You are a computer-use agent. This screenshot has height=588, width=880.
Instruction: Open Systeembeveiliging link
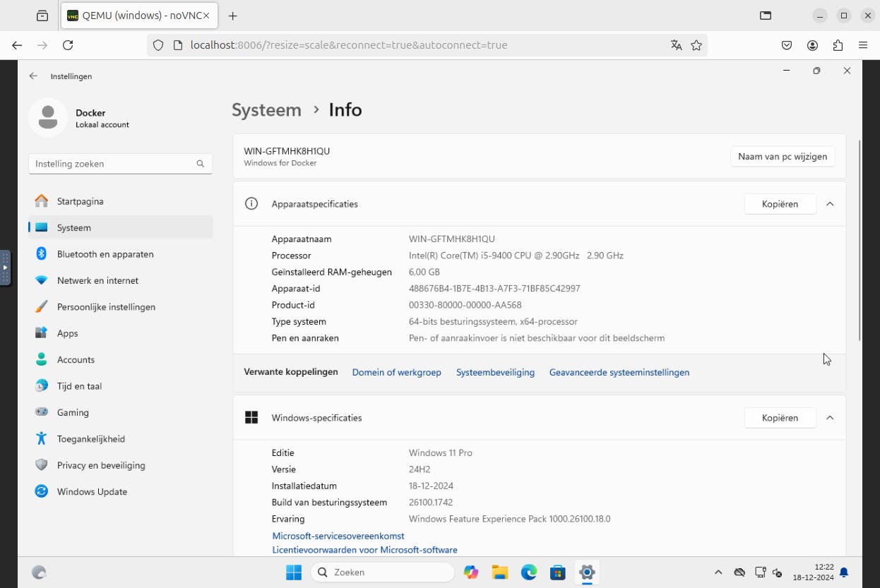[x=495, y=372]
